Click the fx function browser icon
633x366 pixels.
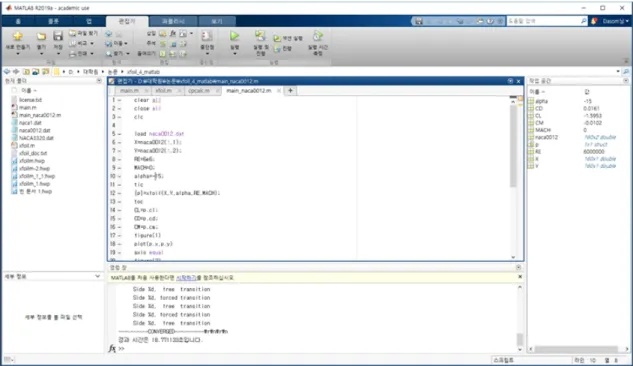[112, 348]
